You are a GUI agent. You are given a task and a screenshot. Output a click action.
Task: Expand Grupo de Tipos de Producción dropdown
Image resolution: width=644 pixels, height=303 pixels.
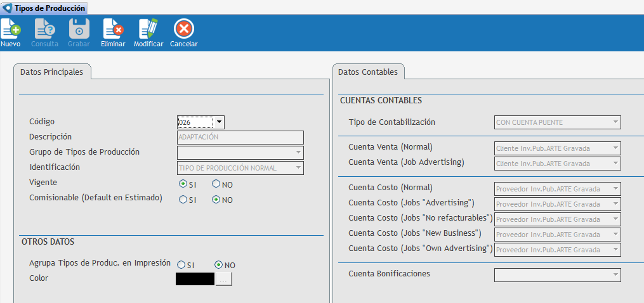click(x=298, y=153)
